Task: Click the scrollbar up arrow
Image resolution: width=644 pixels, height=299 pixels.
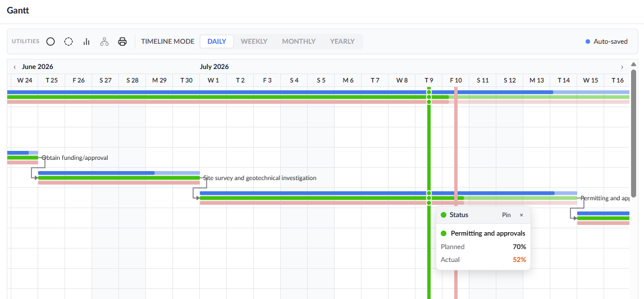Action: click(633, 65)
